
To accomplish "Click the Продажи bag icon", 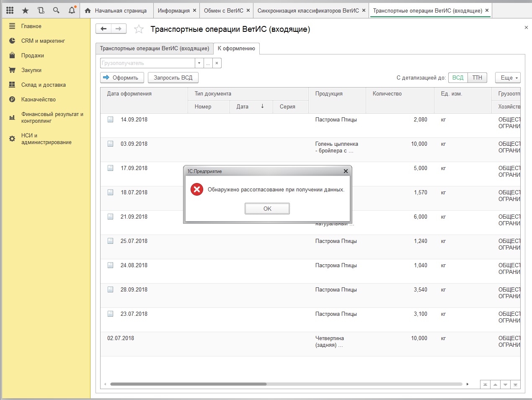I will 12,55.
